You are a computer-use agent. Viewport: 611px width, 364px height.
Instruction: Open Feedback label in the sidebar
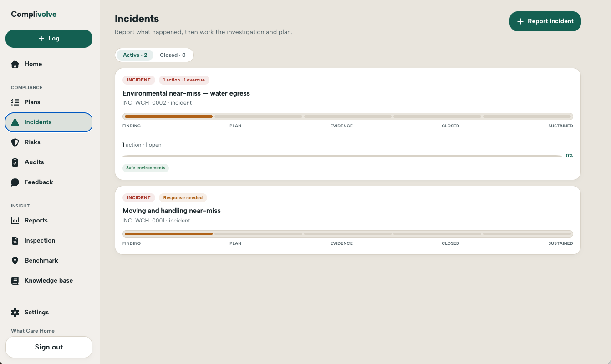(x=39, y=182)
